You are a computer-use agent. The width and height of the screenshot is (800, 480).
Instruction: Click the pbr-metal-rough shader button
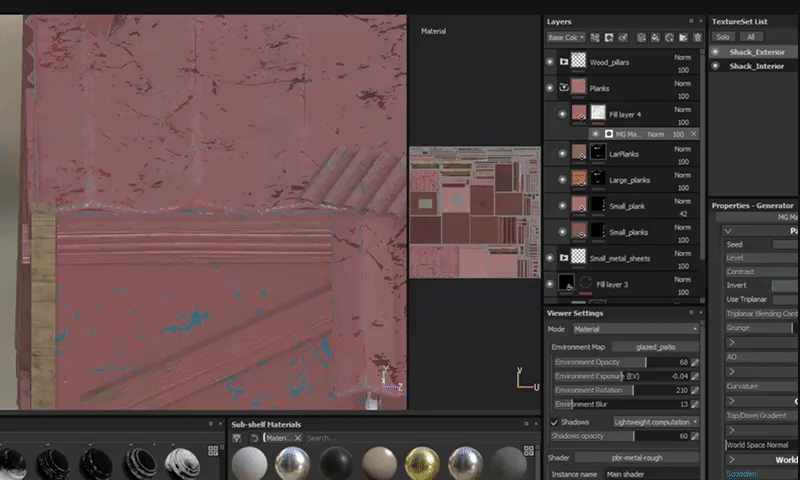(x=637, y=458)
